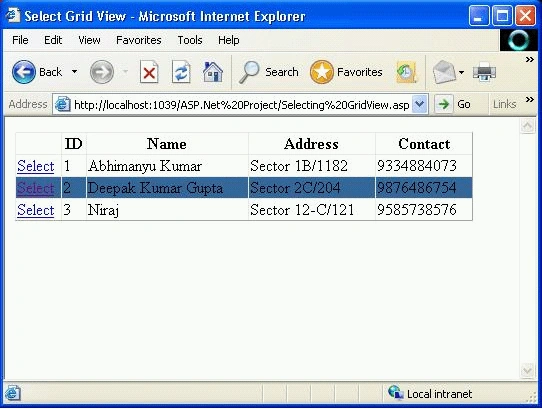Expand the Forward history dropdown arrow

(125, 72)
